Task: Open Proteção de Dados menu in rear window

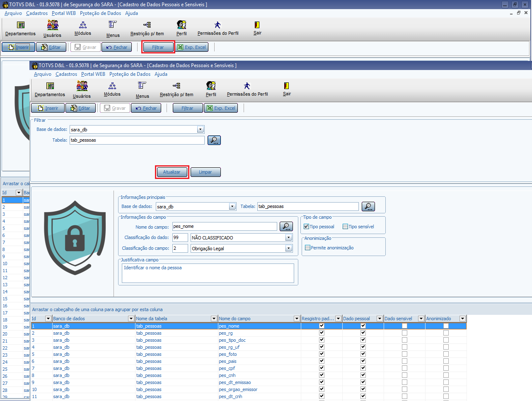Action: [x=100, y=13]
